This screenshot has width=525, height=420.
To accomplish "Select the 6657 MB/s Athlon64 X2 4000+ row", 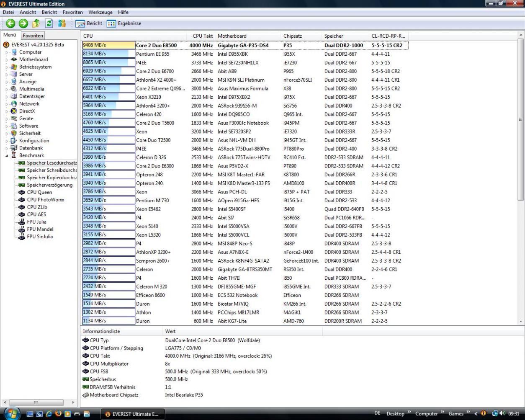I will tap(245, 80).
